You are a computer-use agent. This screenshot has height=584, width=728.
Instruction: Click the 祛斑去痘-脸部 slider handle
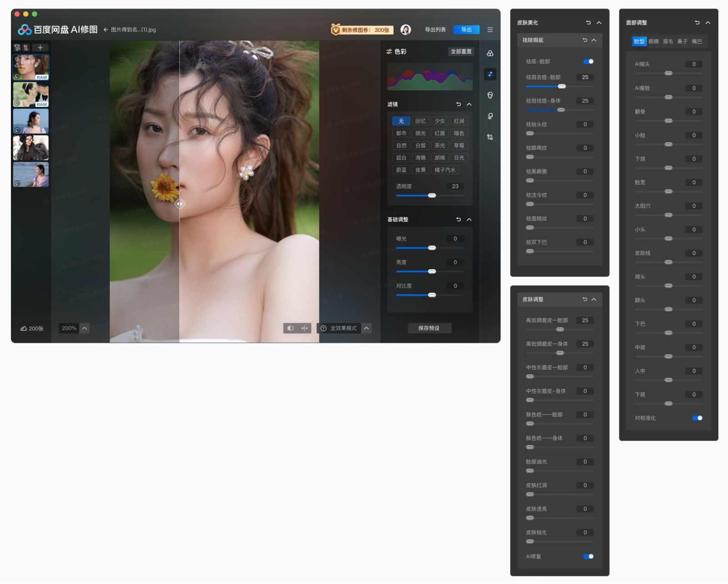pyautogui.click(x=561, y=86)
